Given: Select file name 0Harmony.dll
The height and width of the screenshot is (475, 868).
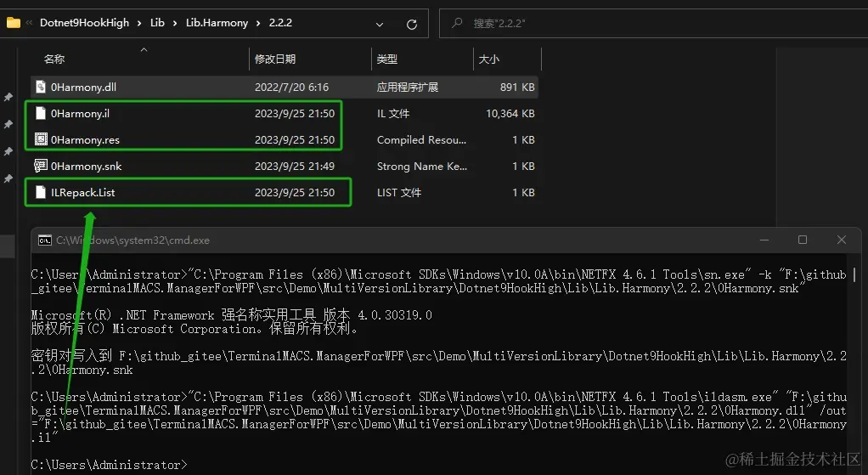Looking at the screenshot, I should point(83,87).
